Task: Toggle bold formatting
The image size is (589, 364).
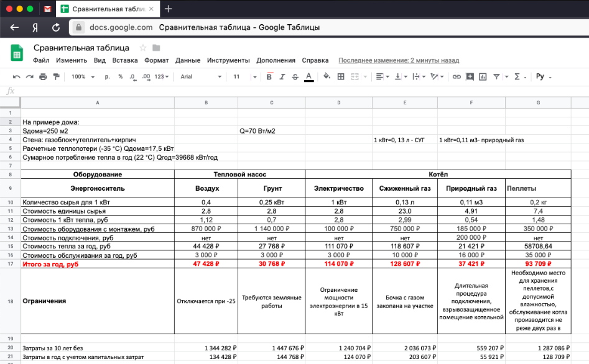Action: click(269, 77)
